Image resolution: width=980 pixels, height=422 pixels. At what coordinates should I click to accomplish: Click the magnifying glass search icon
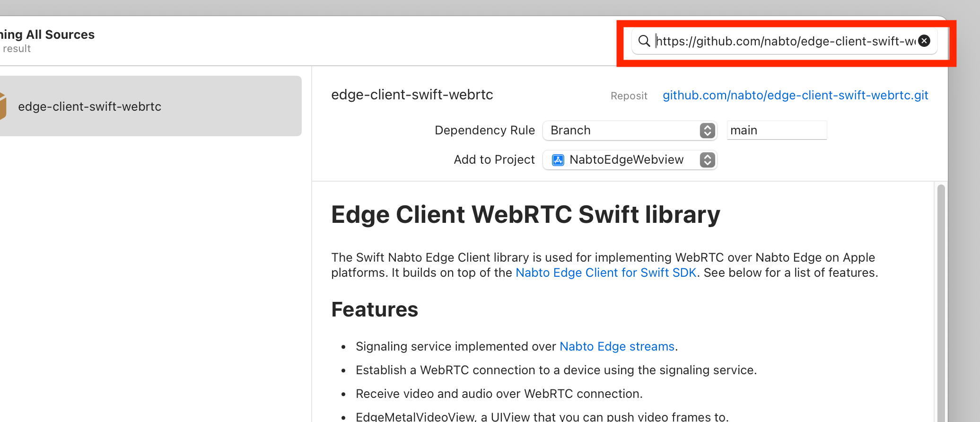click(644, 41)
